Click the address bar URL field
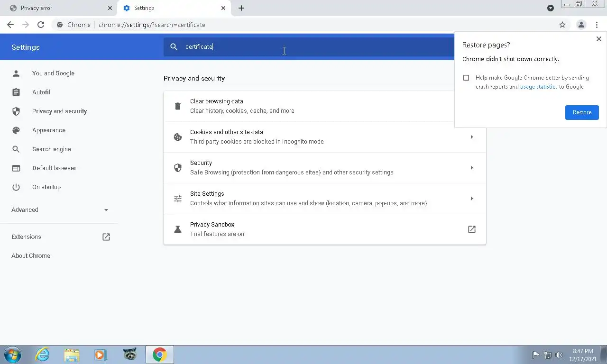Viewport: 607px width, 364px height. pos(303,25)
